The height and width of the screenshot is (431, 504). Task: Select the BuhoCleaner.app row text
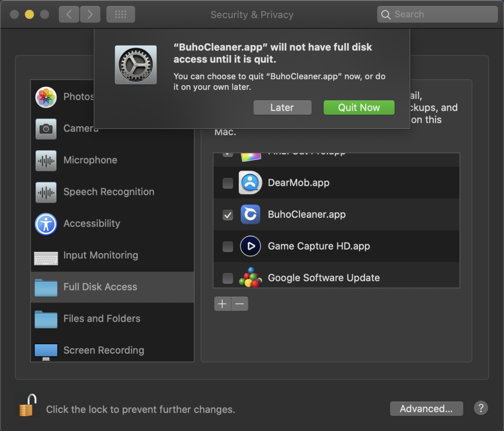click(x=307, y=215)
